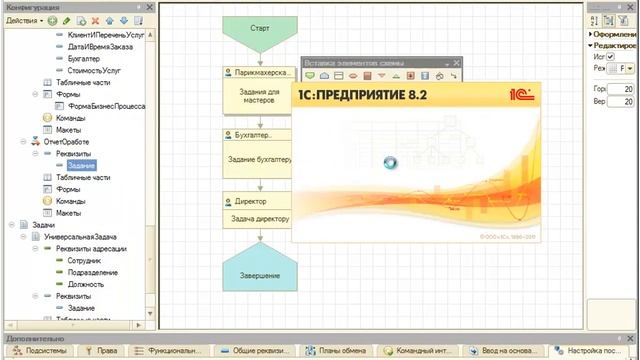Select the Задача директору action block
This screenshot has width=640, height=360.
(x=257, y=210)
